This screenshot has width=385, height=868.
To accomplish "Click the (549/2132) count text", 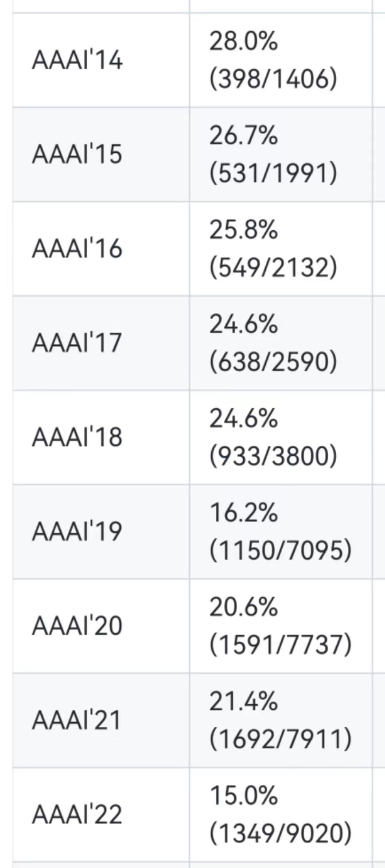I will [273, 267].
